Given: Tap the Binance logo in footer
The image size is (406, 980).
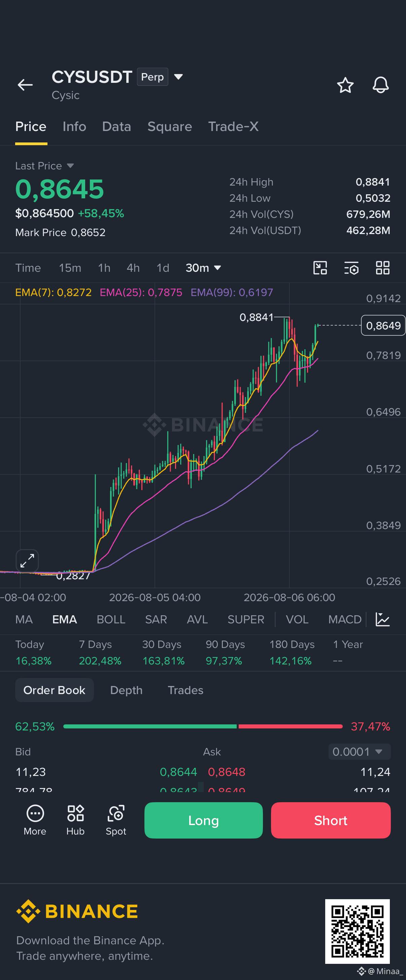Looking at the screenshot, I should (x=77, y=912).
